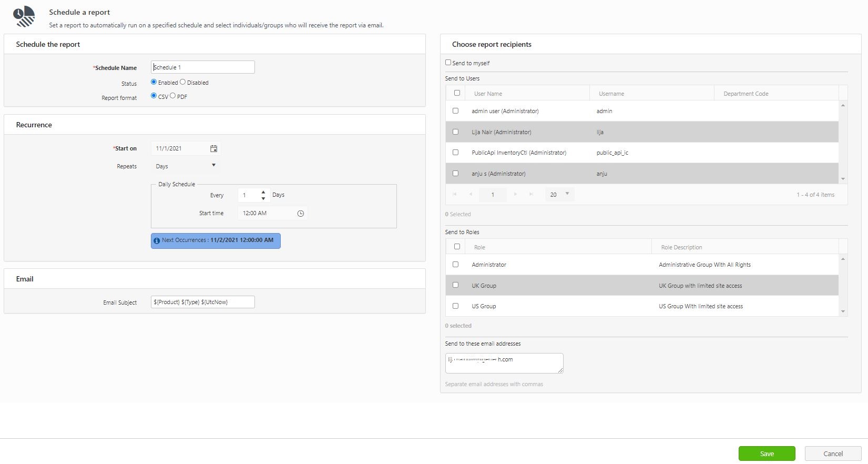Viewport: 868px width, 464px height.
Task: Click the Start time clock icon
Action: click(x=301, y=214)
